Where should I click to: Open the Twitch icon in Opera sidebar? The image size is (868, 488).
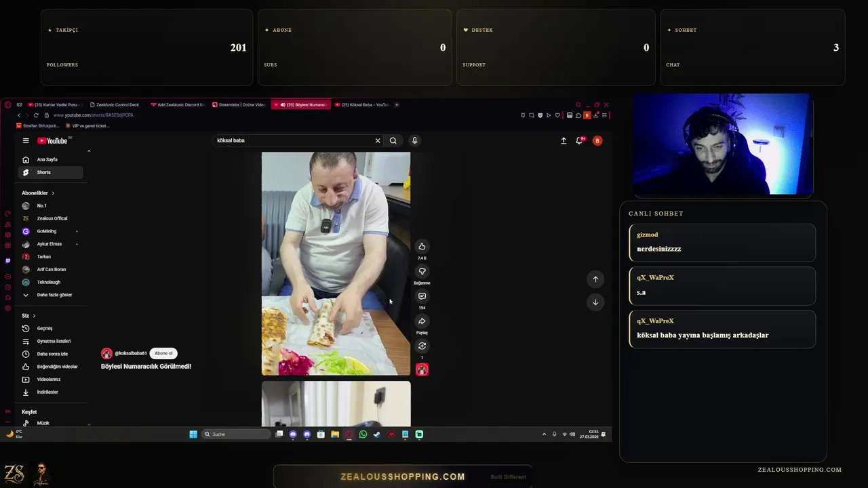pyautogui.click(x=7, y=261)
